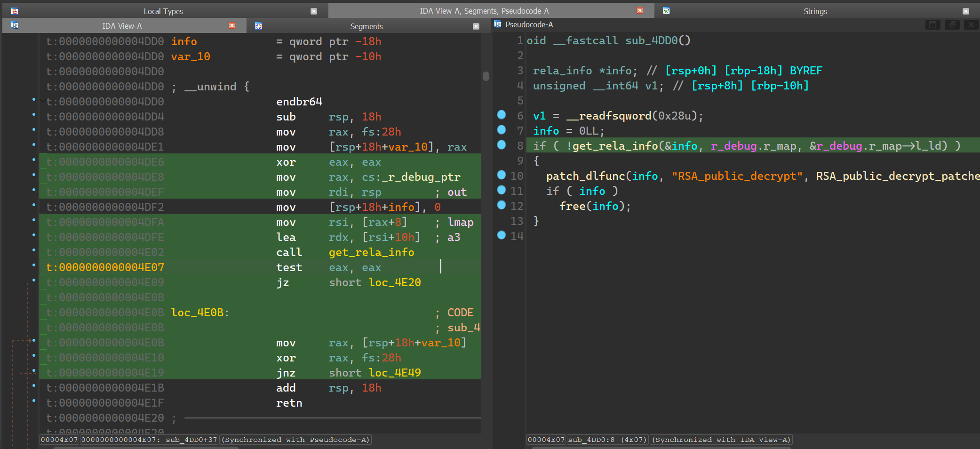Screen dimensions: 980x449
Task: Select the get_rela_info call in disassembly
Action: tap(371, 252)
